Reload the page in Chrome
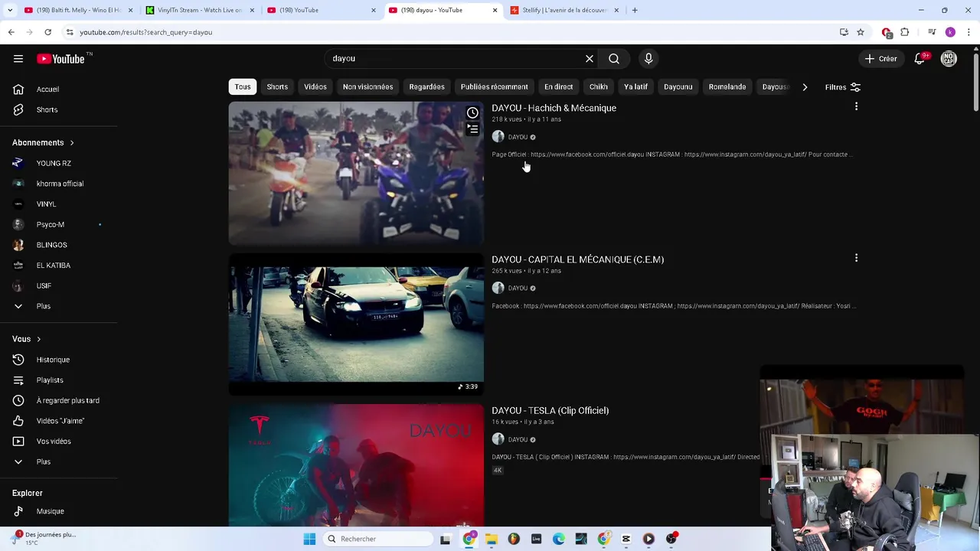Screen dimensions: 980x551 [x=47, y=32]
